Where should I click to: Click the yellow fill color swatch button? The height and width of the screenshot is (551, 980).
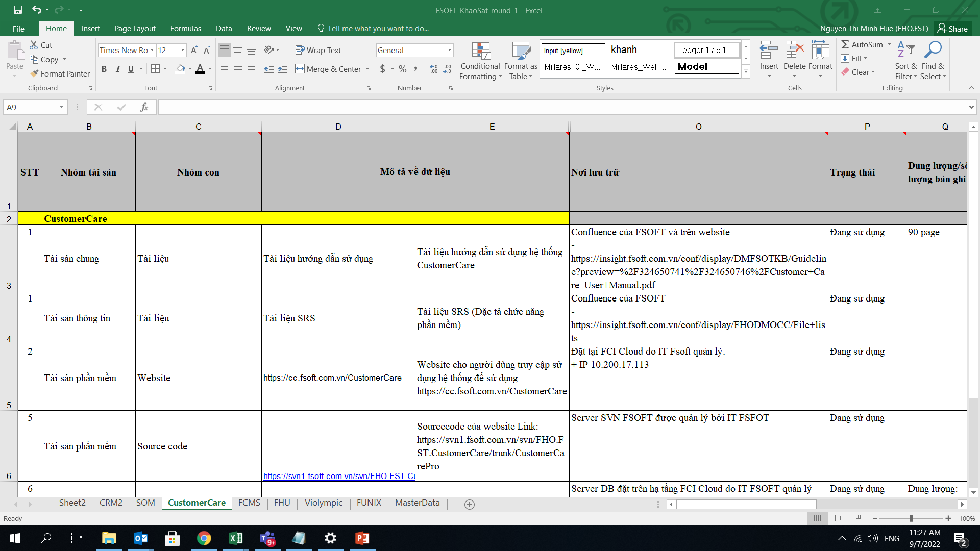click(181, 69)
